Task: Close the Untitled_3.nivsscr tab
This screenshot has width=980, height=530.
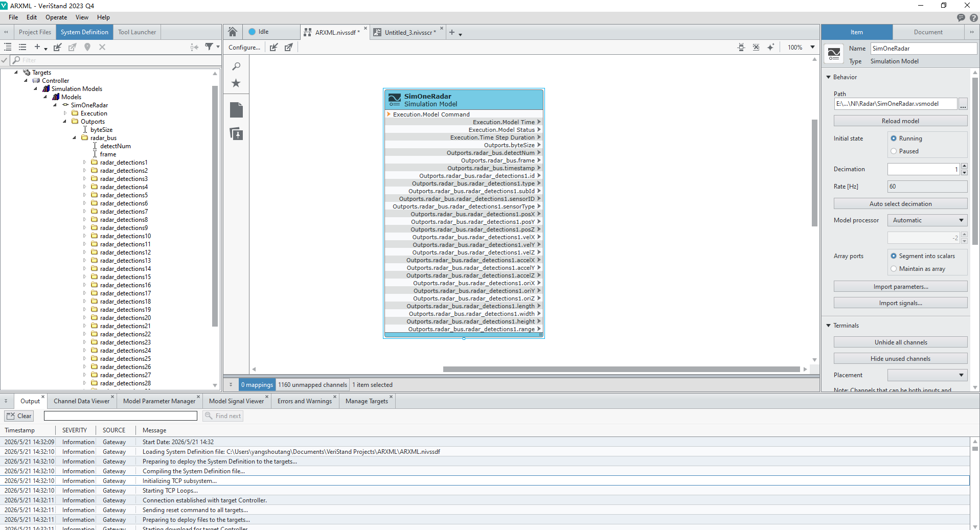Action: coord(442,28)
